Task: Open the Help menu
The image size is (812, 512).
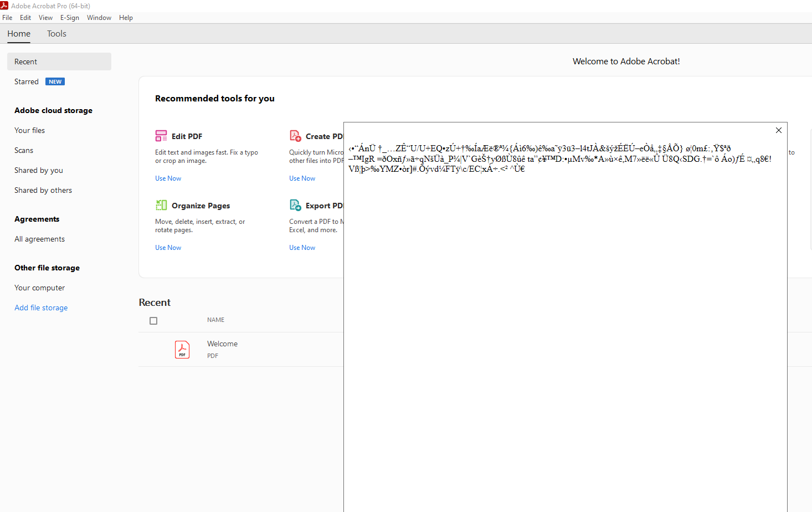Action: click(x=126, y=18)
